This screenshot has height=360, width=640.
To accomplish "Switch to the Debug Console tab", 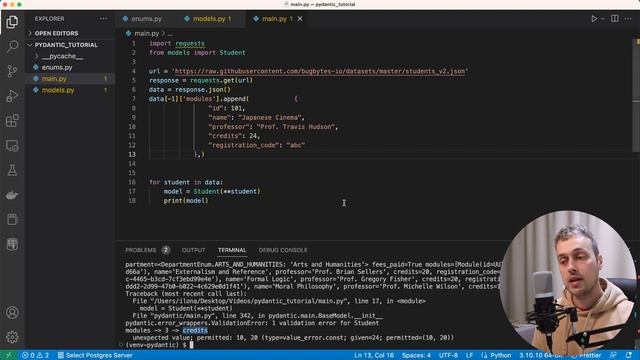I will click(x=283, y=250).
